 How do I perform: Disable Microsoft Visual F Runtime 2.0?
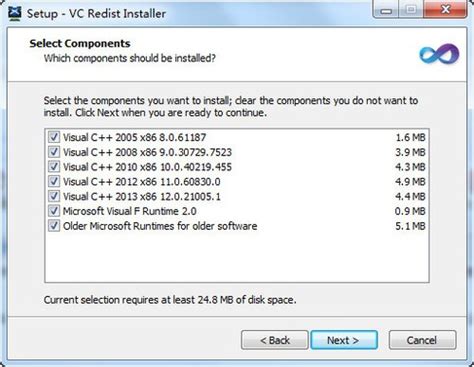tap(54, 211)
